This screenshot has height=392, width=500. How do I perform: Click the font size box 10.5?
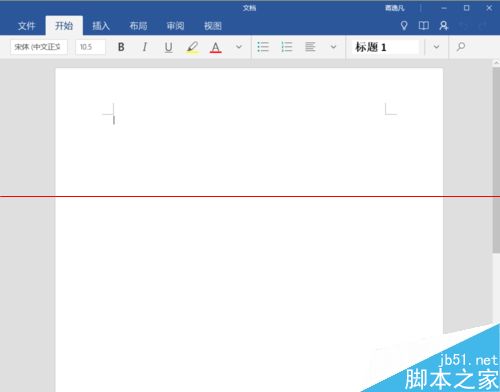coord(90,47)
